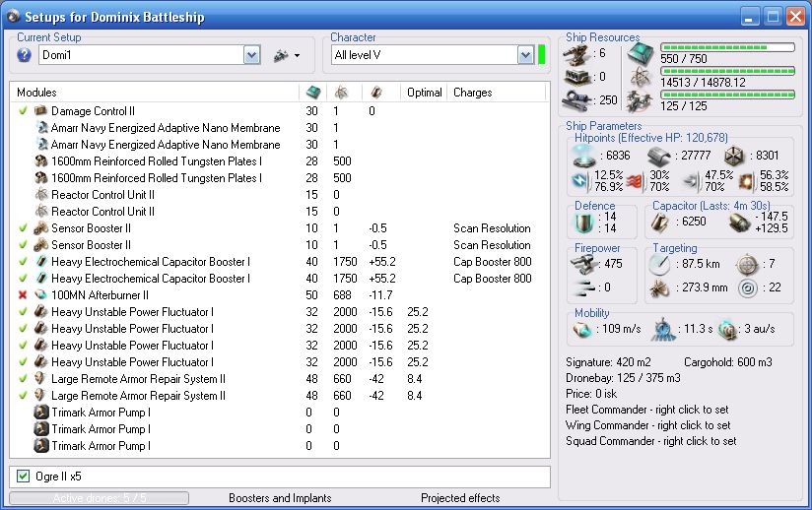Click the last Heavy Unstable Power Fluctuator icon
Viewport: 812px width, 510px height.
click(x=41, y=362)
